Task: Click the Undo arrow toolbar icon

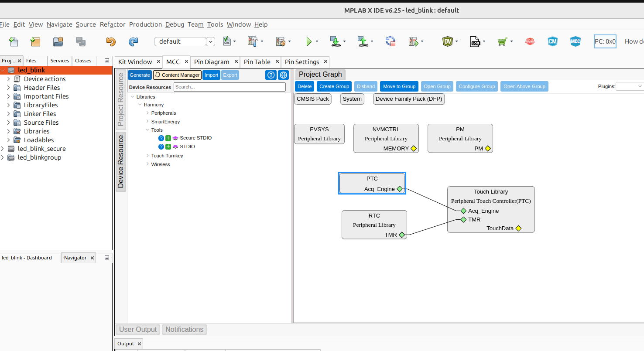Action: click(111, 41)
